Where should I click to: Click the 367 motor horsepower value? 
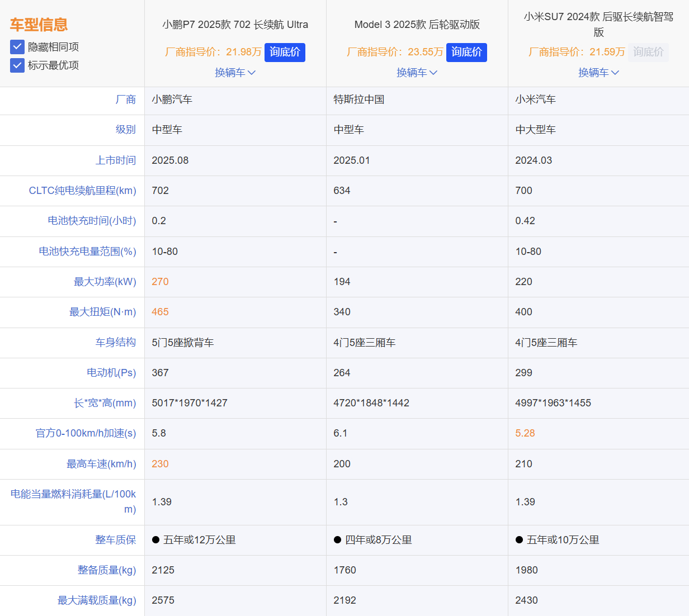click(x=160, y=373)
